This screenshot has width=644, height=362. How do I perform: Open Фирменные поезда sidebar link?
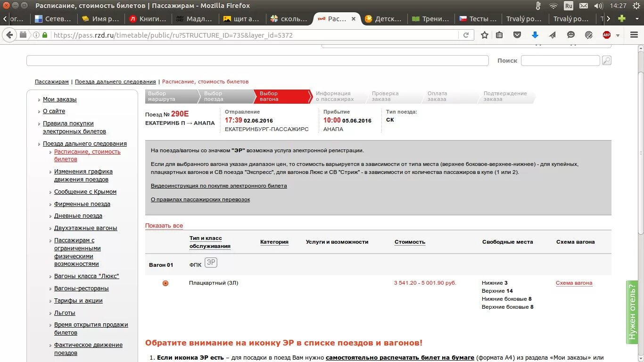click(82, 204)
